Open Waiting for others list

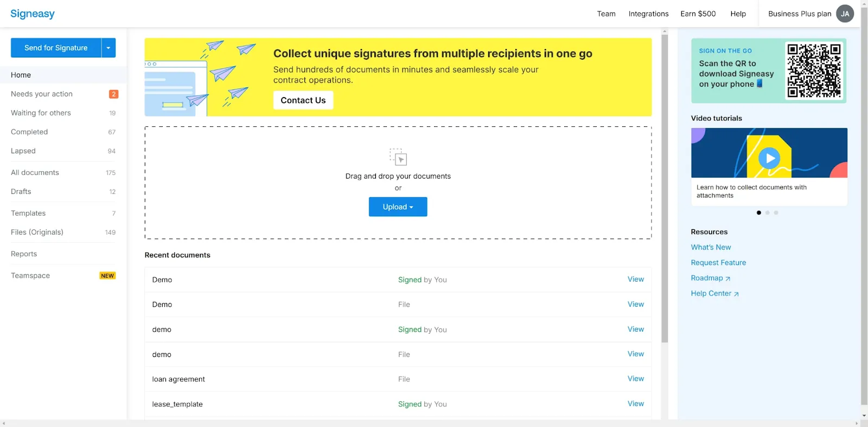pyautogui.click(x=63, y=113)
